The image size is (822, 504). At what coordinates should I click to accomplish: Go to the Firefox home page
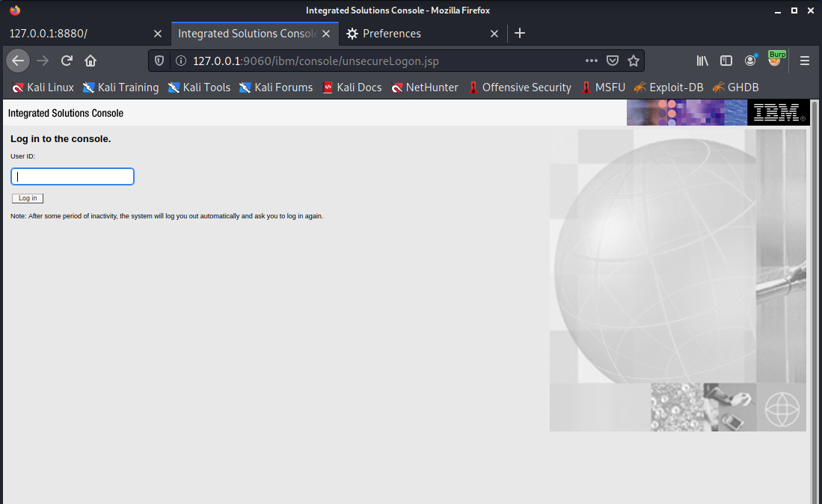click(x=91, y=61)
